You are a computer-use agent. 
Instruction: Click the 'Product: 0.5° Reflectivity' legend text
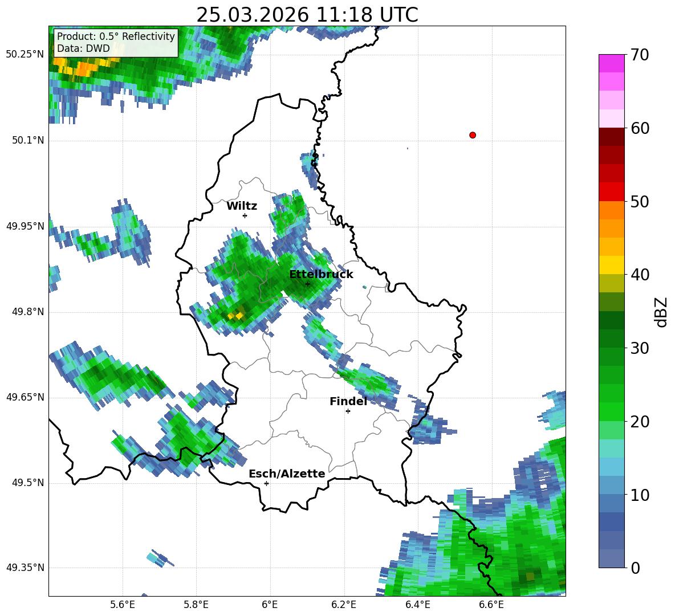tap(116, 36)
